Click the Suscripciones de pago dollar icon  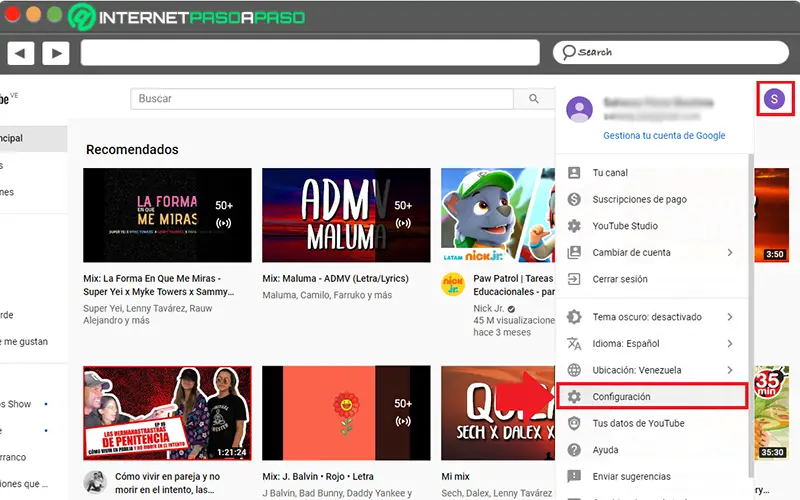(574, 199)
